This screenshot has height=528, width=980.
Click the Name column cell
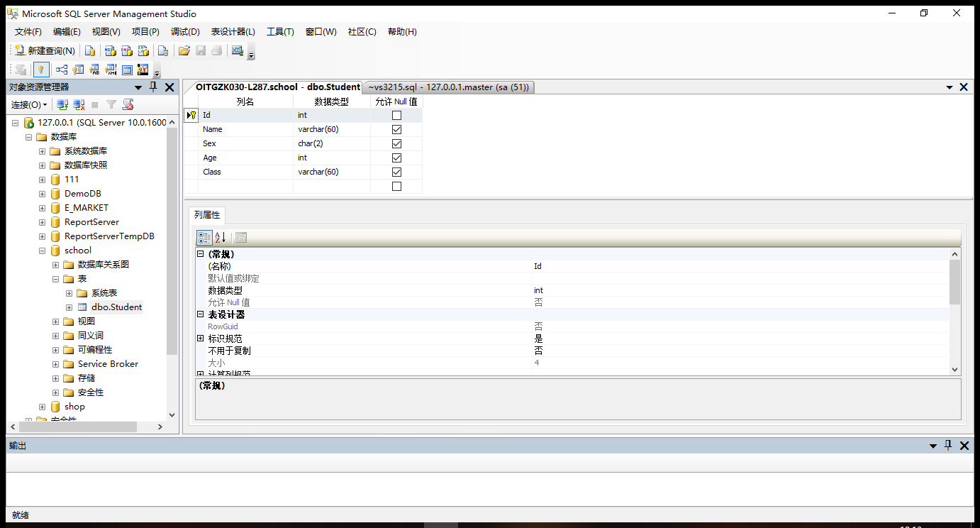pos(245,129)
